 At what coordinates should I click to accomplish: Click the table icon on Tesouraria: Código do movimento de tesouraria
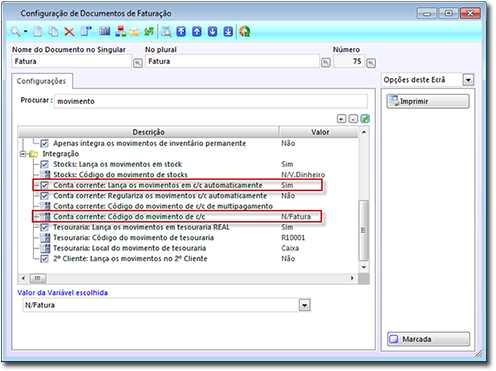[45, 238]
